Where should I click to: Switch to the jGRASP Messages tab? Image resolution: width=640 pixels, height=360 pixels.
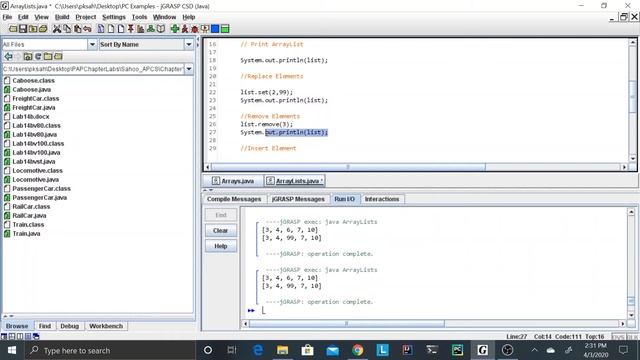pyautogui.click(x=298, y=199)
